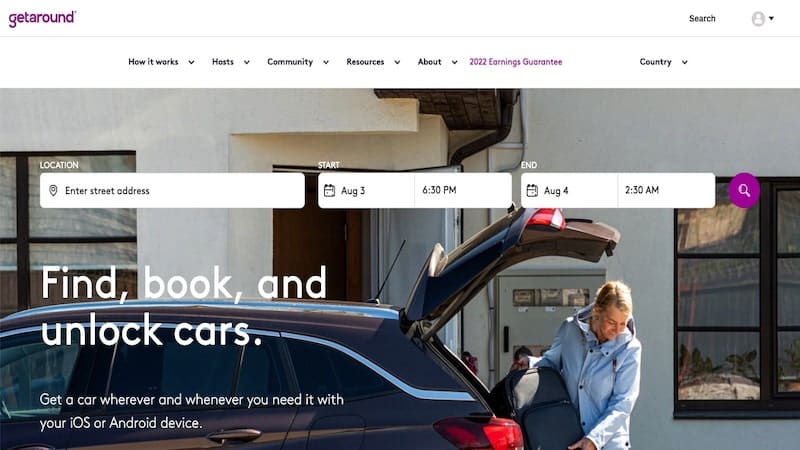This screenshot has height=450, width=800.
Task: Click the account menu caret arrow
Action: click(771, 18)
